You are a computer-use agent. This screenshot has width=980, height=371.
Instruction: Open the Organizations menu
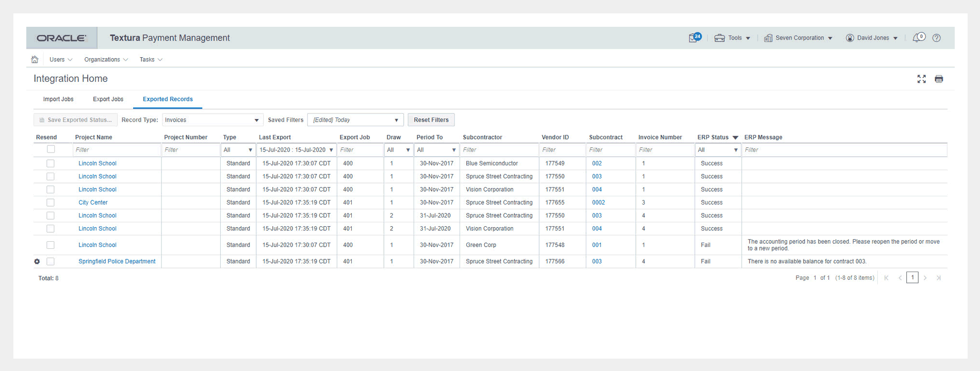106,60
